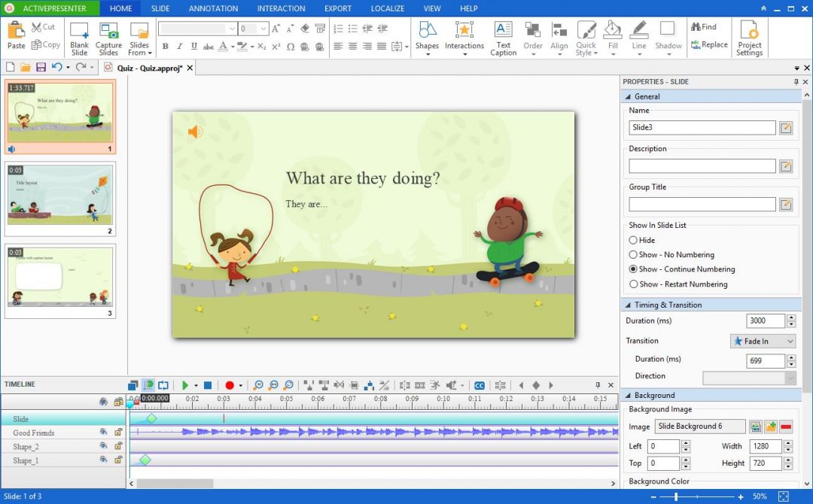Open the Closed Captions tool in the timeline
Viewport: 813px width, 504px height.
tap(480, 384)
